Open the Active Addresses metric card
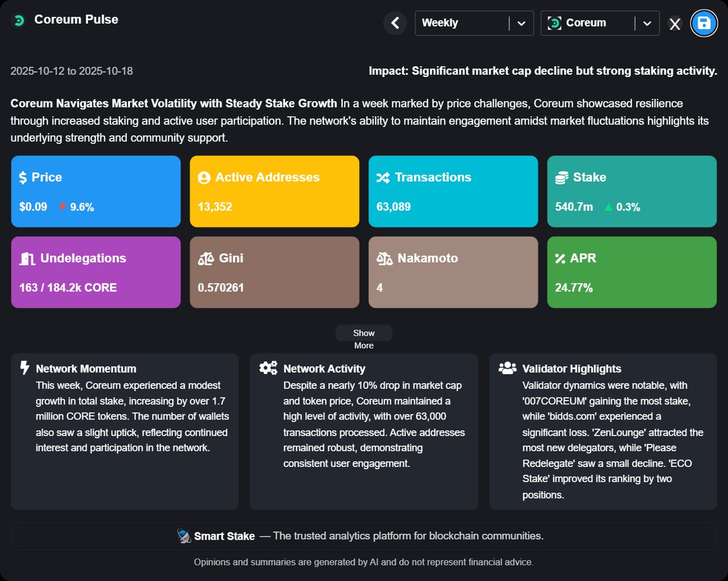728x581 pixels. point(275,191)
